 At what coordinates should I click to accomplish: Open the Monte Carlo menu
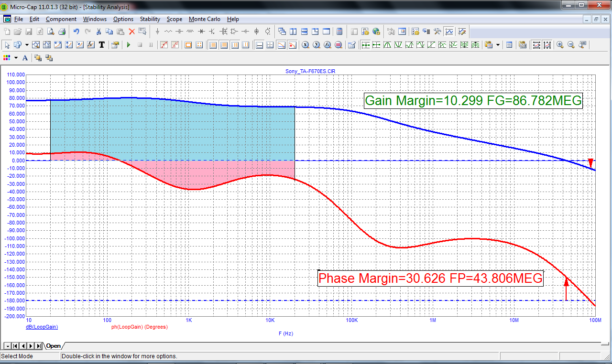[204, 19]
